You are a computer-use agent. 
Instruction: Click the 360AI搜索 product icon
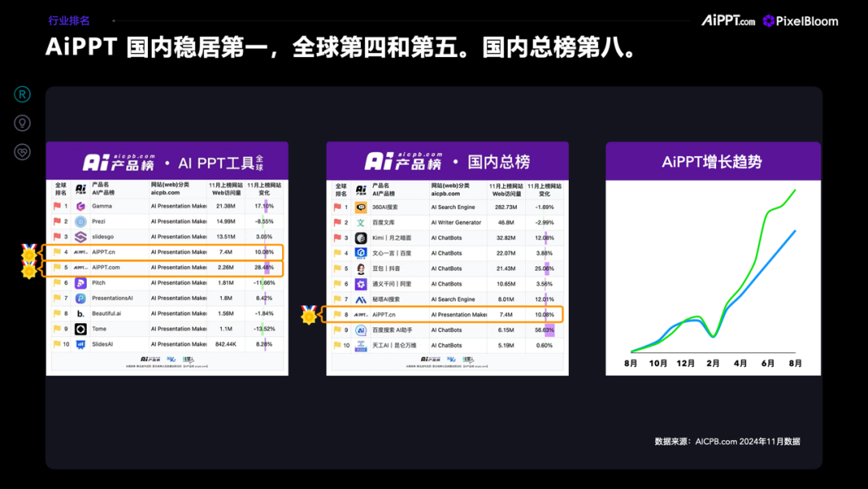361,208
